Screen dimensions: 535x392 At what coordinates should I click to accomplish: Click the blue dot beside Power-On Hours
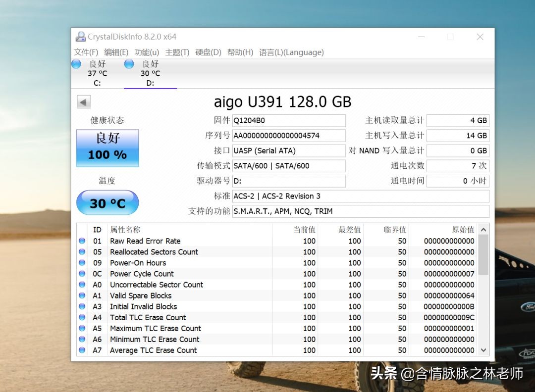[x=81, y=263]
